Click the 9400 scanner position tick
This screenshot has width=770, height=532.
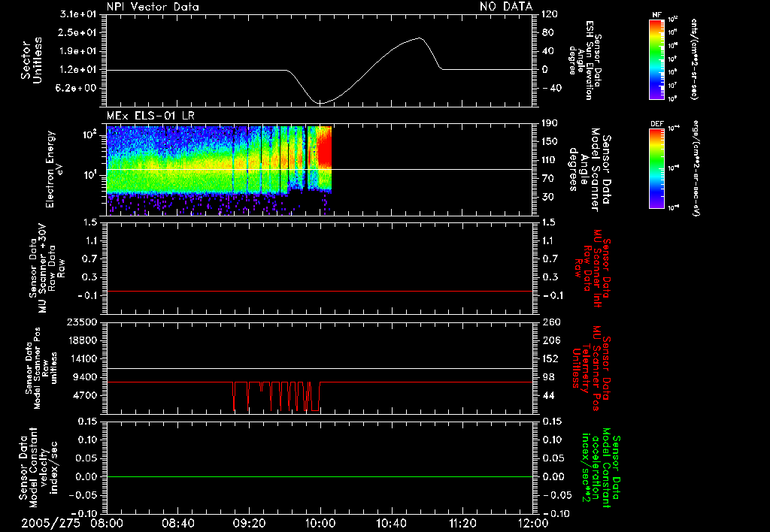pos(85,377)
